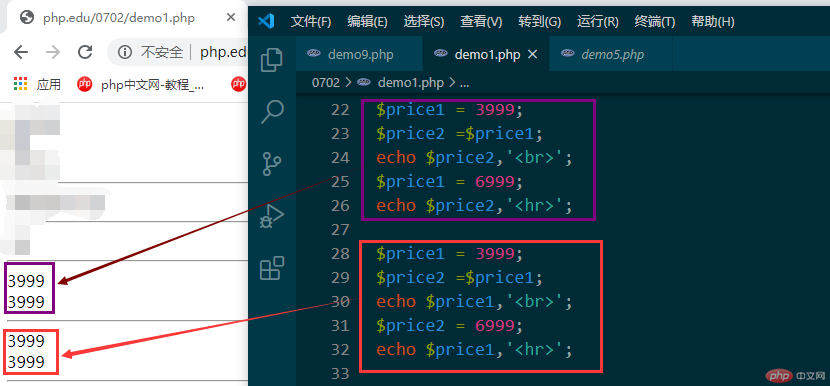This screenshot has height=386, width=830.
Task: Click code line 32 echo $price1 '<hr>'
Action: [x=474, y=349]
